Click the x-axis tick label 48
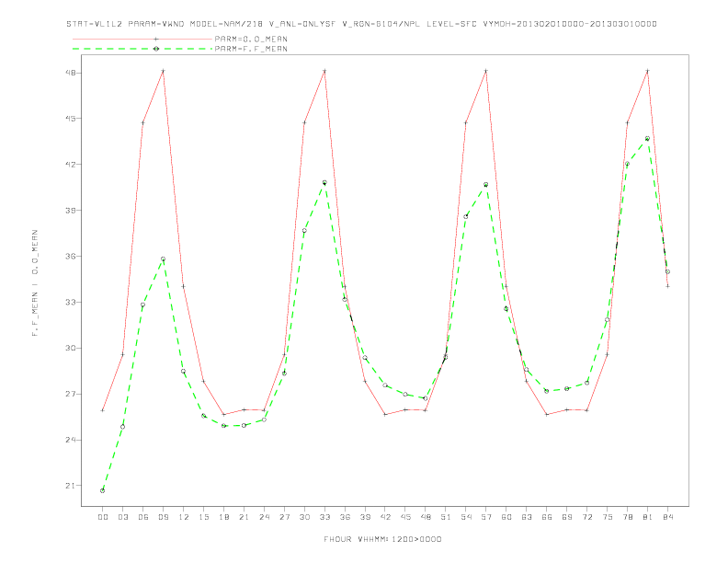 coord(426,517)
